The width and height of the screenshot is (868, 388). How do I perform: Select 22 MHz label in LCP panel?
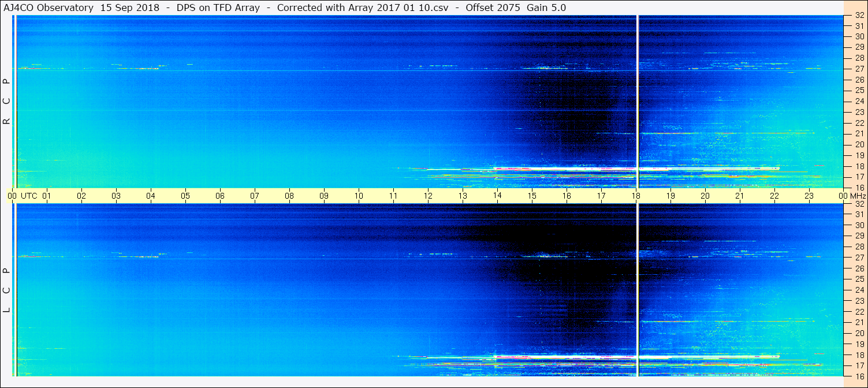859,311
